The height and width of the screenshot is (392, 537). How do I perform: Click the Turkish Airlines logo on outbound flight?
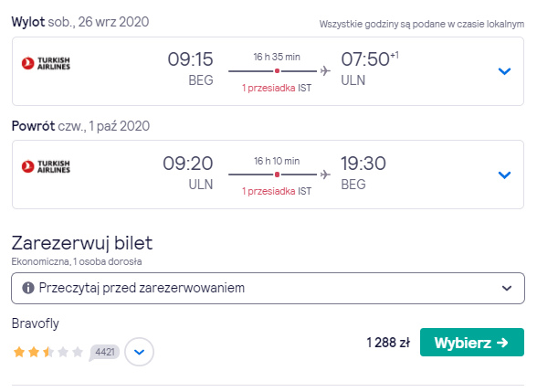[x=46, y=63]
